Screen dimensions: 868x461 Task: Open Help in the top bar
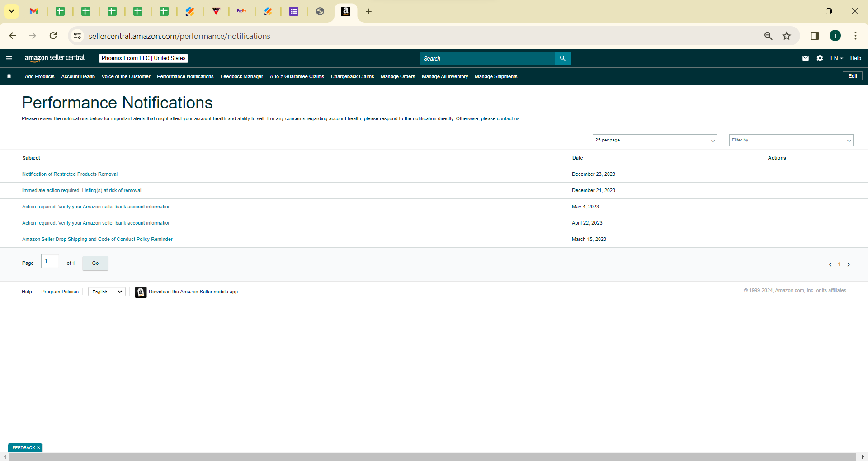click(x=855, y=58)
